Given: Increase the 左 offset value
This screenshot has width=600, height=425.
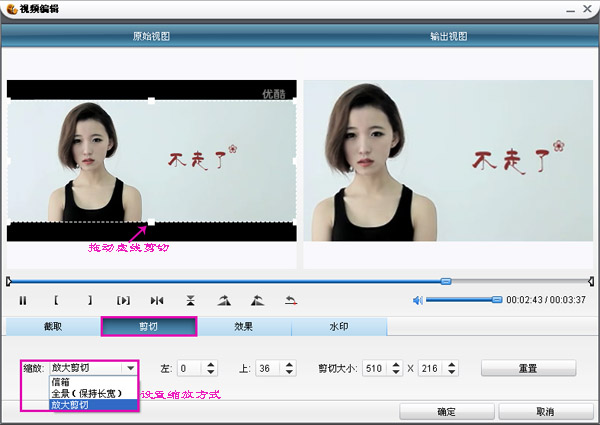Looking at the screenshot, I should click(210, 365).
